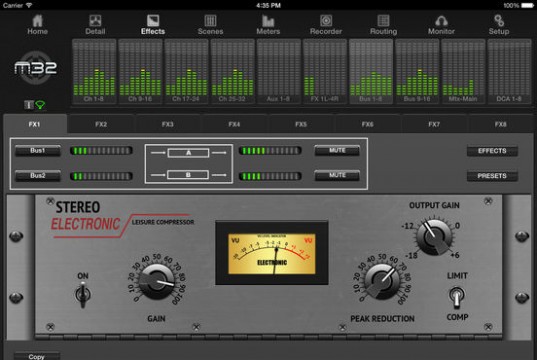537x360 pixels.
Task: Open the PRESETS list
Action: coord(492,176)
